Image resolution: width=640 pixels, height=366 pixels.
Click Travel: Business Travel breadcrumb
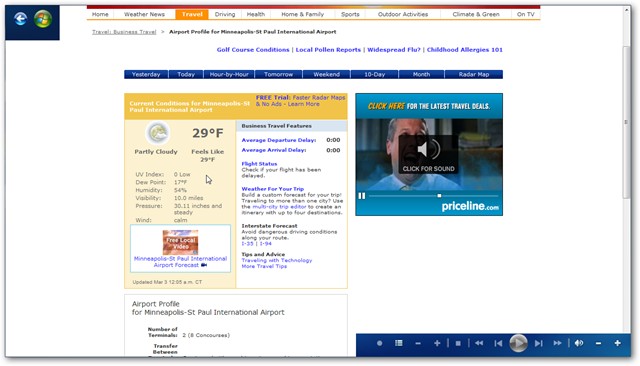tap(124, 32)
